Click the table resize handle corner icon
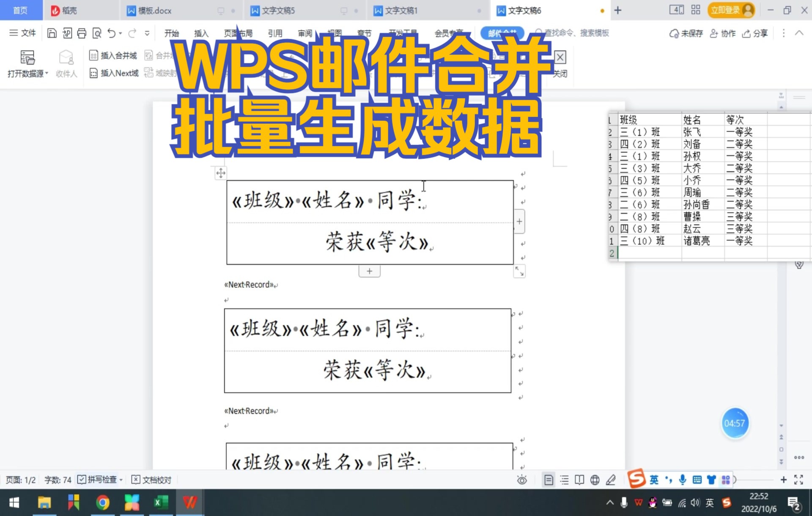The height and width of the screenshot is (516, 812). tap(519, 271)
